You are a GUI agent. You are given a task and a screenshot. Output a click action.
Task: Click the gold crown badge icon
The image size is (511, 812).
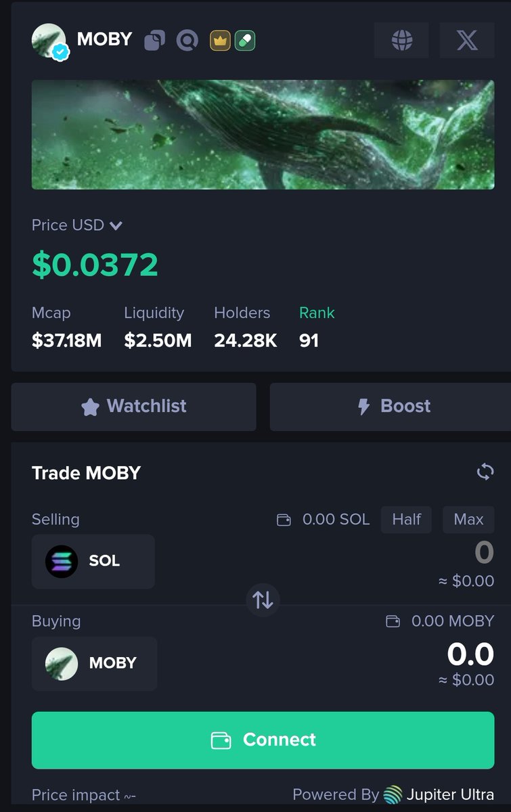point(220,41)
